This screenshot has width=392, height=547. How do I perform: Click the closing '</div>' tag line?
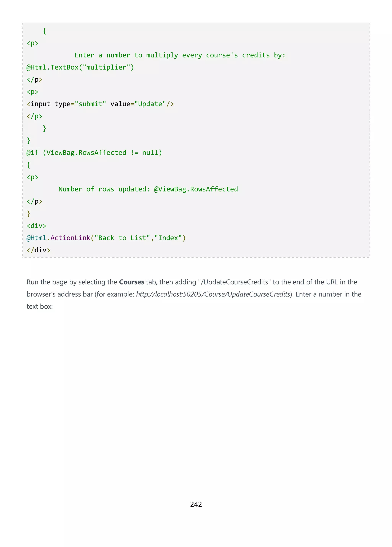[38, 250]
